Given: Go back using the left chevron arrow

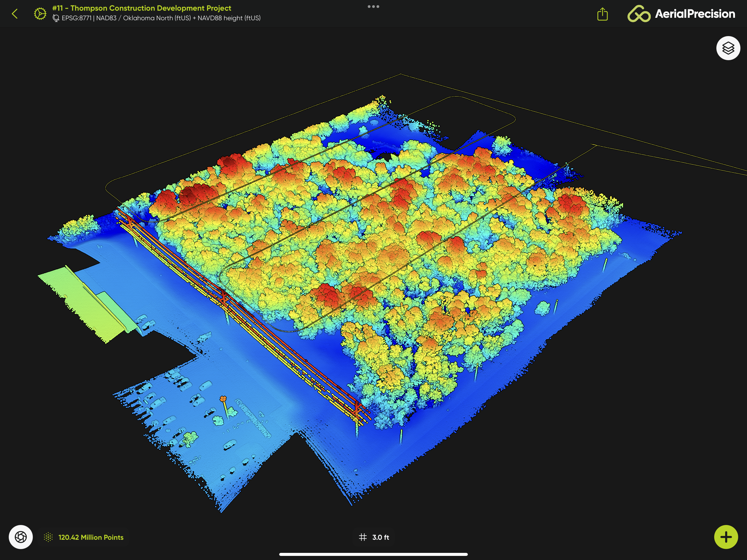Looking at the screenshot, I should pos(14,14).
